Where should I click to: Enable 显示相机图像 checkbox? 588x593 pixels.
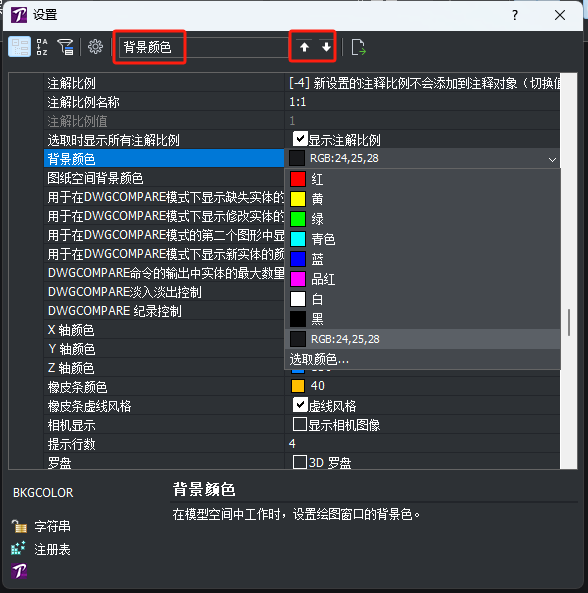300,424
